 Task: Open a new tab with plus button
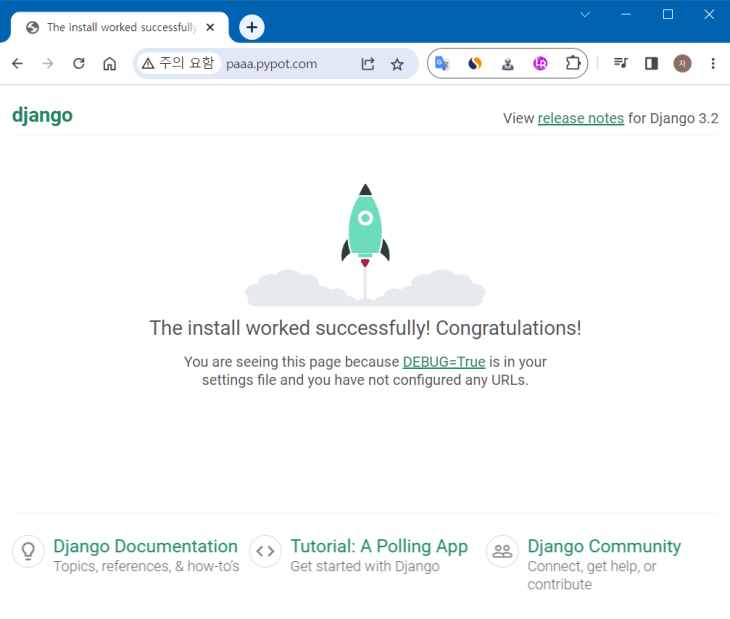point(252,28)
